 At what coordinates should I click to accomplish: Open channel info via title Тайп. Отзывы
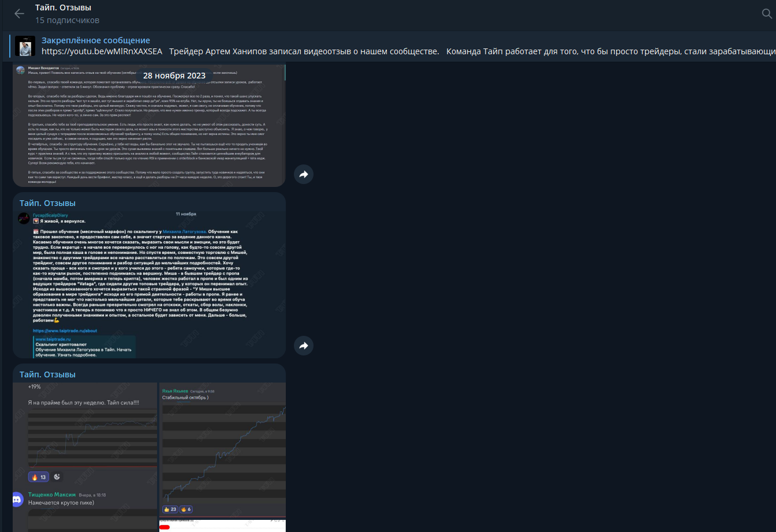(x=63, y=8)
